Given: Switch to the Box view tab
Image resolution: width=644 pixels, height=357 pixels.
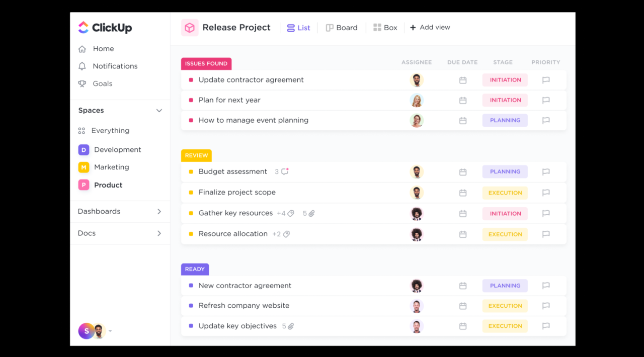Looking at the screenshot, I should point(385,27).
